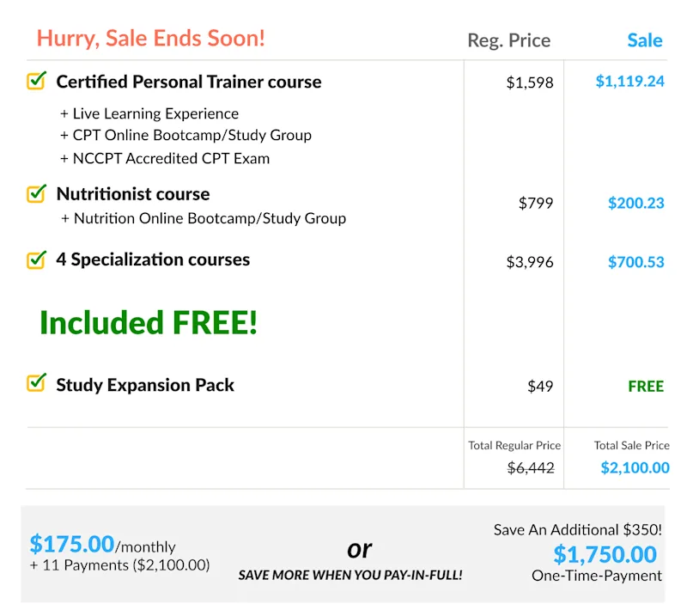Image resolution: width=687 pixels, height=616 pixels.
Task: Click NCCPT Accredited CPT Exam item
Action: [165, 158]
